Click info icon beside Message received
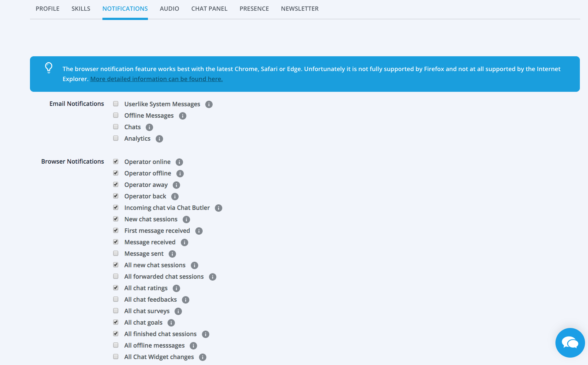Viewport: 588px width, 365px height. (x=185, y=242)
